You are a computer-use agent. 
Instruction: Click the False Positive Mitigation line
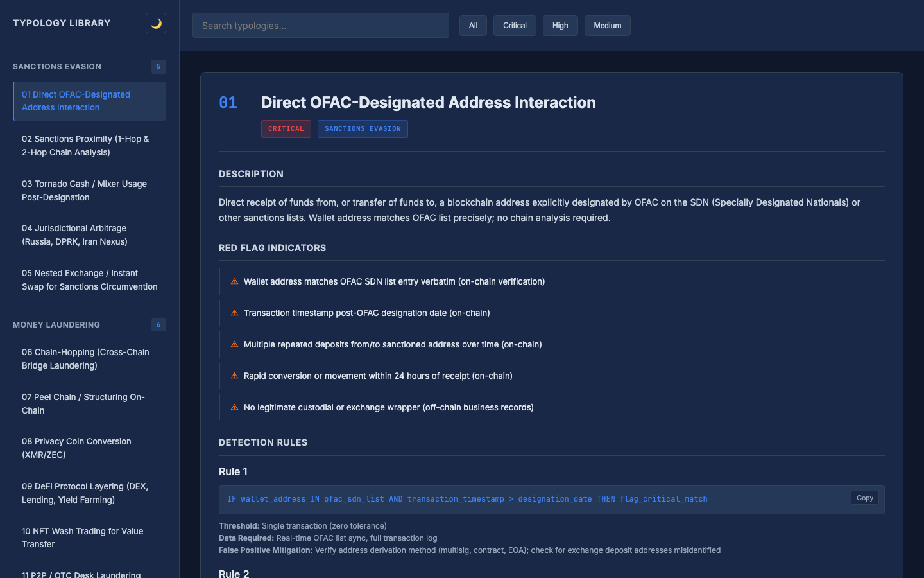click(x=470, y=550)
